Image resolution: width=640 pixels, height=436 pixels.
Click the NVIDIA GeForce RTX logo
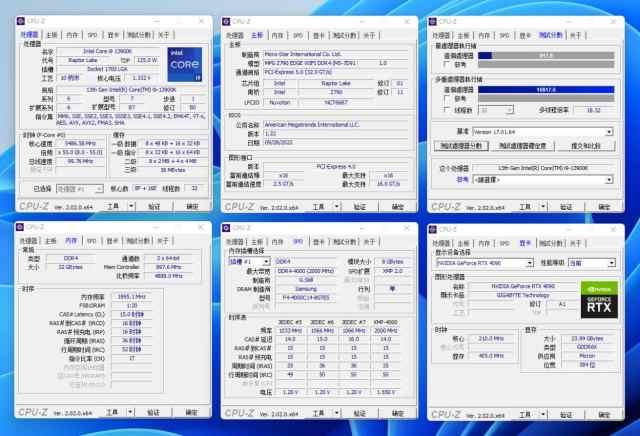599,300
